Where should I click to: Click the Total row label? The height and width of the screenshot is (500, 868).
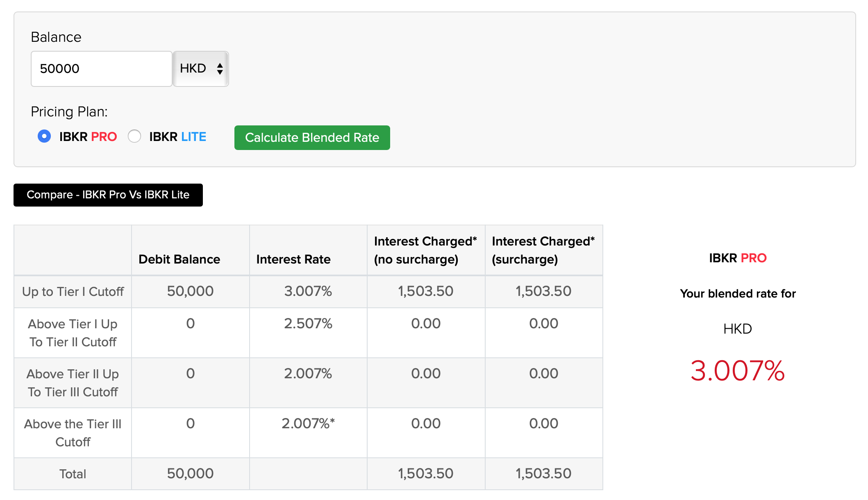[73, 474]
